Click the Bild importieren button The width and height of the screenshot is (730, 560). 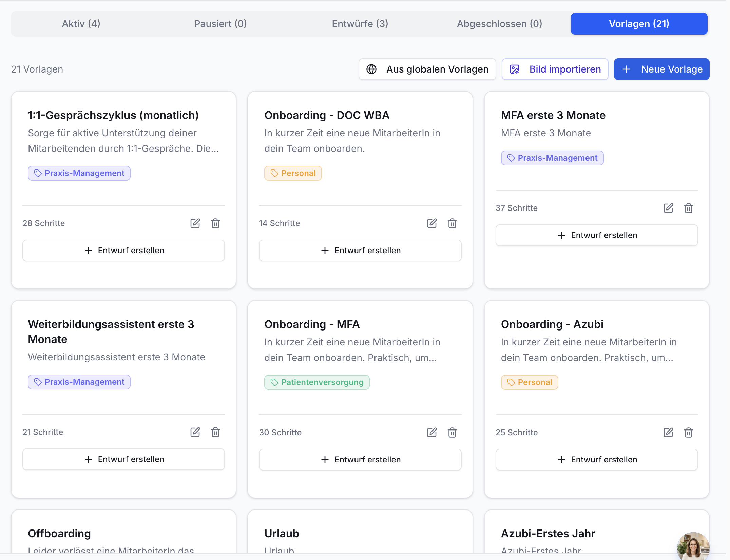[x=555, y=69]
